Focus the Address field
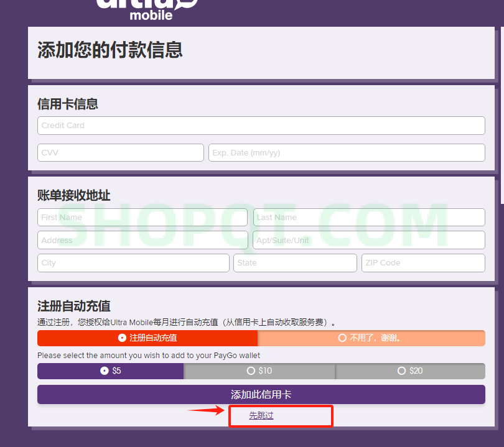The height and width of the screenshot is (447, 504). [x=142, y=240]
